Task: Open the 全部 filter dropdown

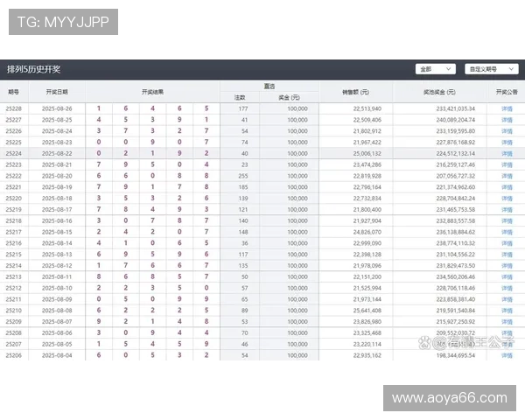Action: click(x=436, y=68)
